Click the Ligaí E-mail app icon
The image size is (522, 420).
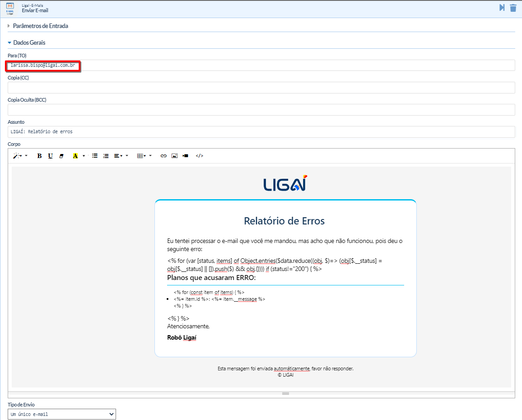[10, 9]
